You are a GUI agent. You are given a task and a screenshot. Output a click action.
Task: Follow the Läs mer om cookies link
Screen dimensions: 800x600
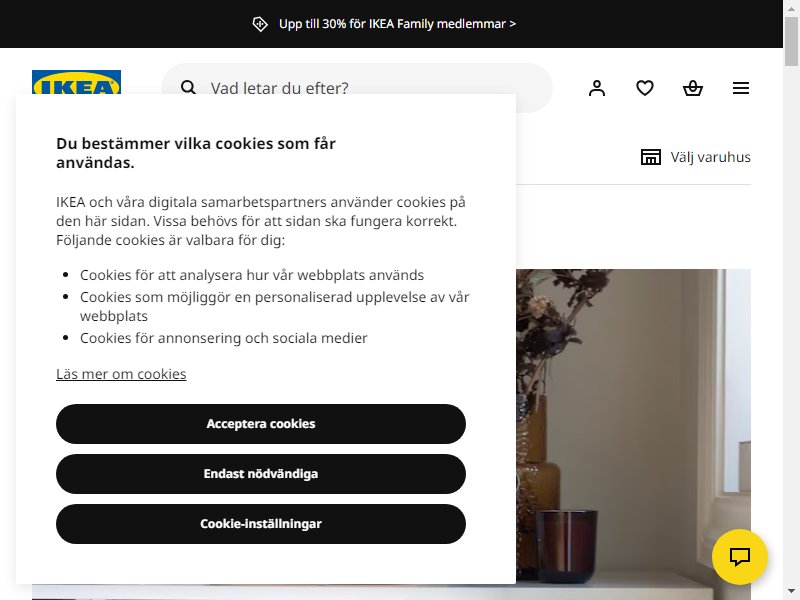(x=121, y=374)
